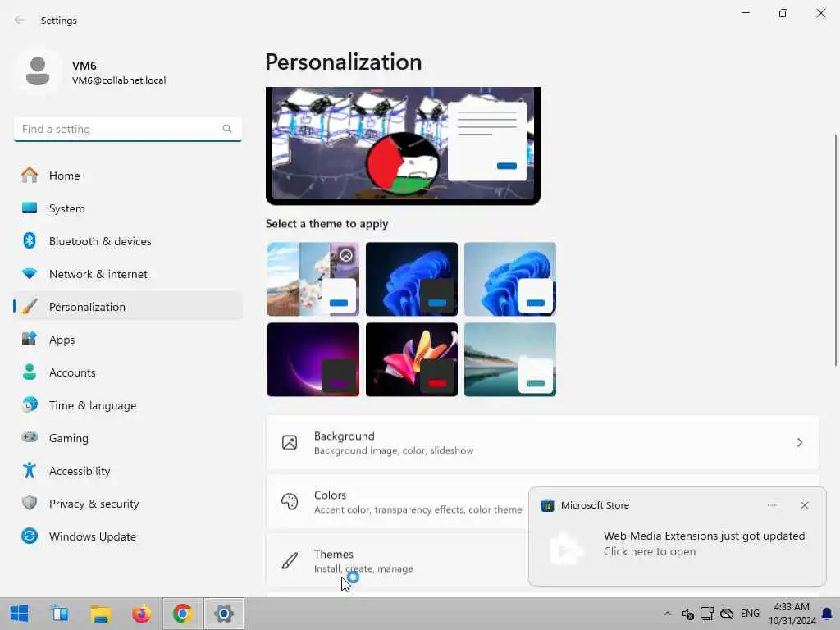This screenshot has width=840, height=630.
Task: Apply the dark blue bloom theme
Action: point(412,279)
